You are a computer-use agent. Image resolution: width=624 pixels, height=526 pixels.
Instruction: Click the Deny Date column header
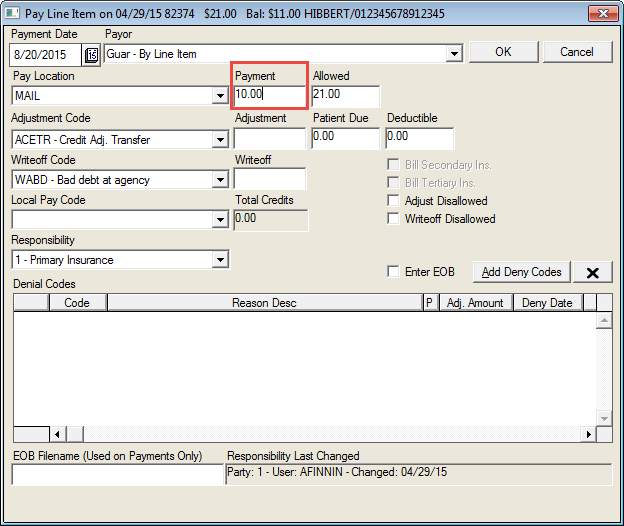pos(546,302)
